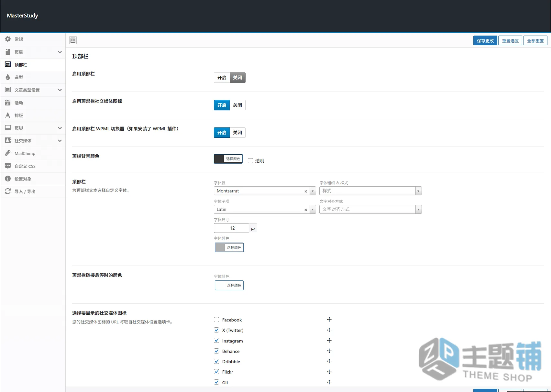Click the Header page icon in sidebar
The height and width of the screenshot is (392, 551).
[x=8, y=52]
